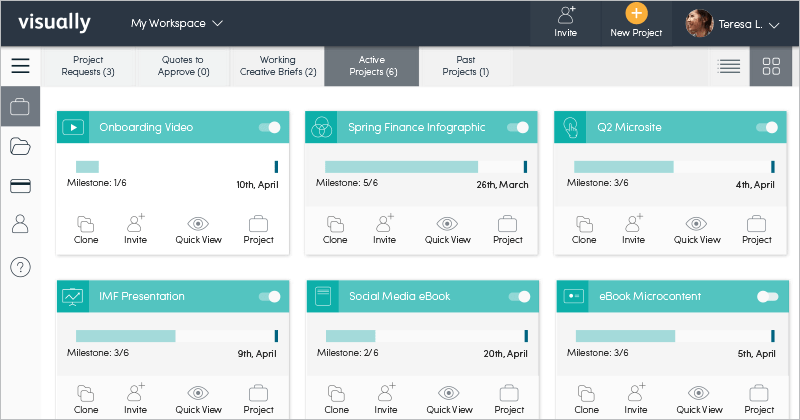Invite someone to Spring Finance Infographic
Image resolution: width=800 pixels, height=420 pixels.
385,230
